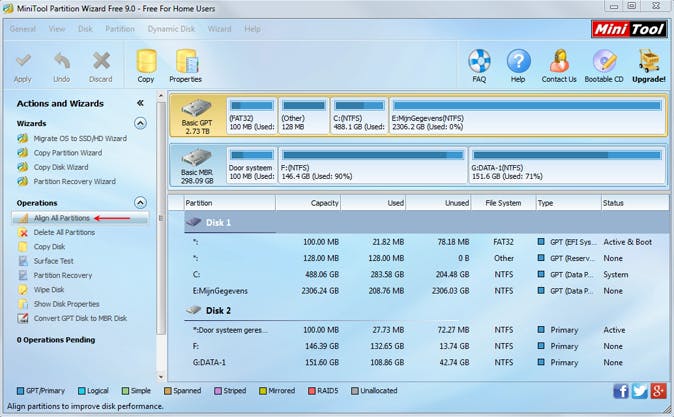Click the Help question mark icon
674x417 pixels.
(x=518, y=61)
